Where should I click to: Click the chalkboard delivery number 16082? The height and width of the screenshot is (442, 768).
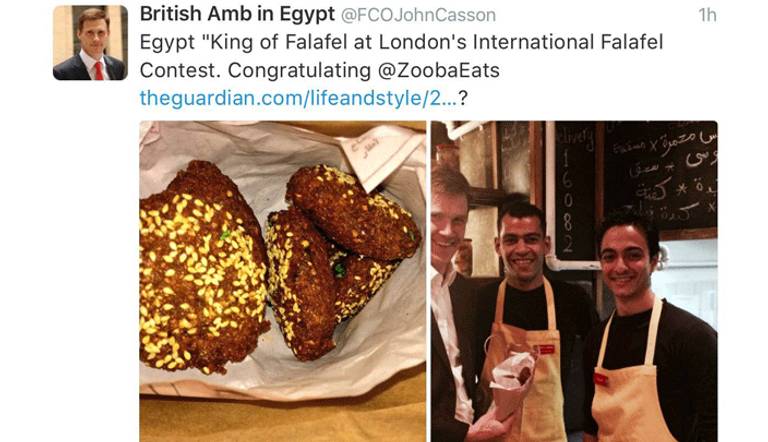point(567,201)
